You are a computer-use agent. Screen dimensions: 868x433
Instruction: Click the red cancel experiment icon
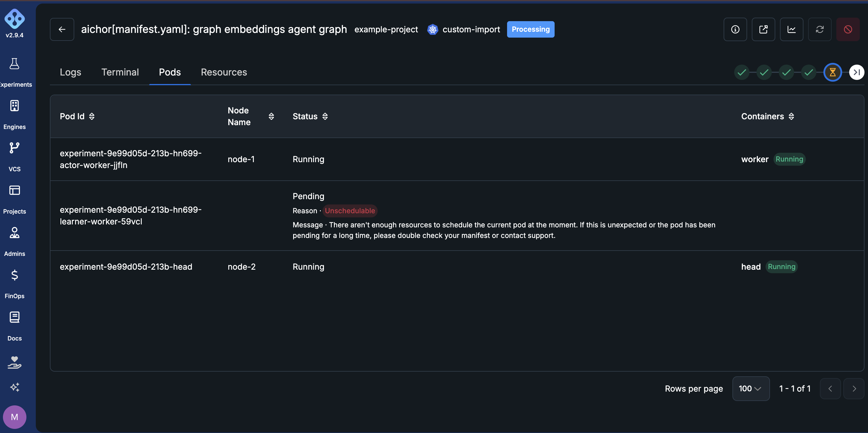pos(848,29)
